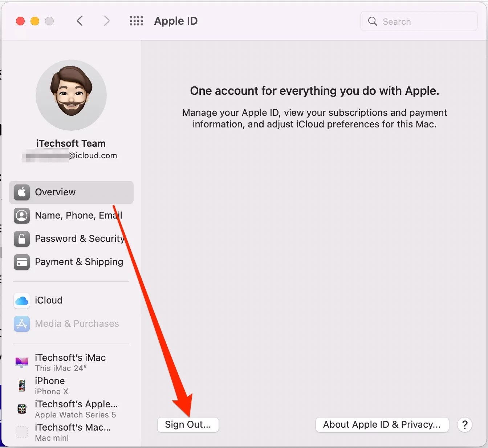Open Password & Security section
The image size is (488, 448).
coord(71,239)
